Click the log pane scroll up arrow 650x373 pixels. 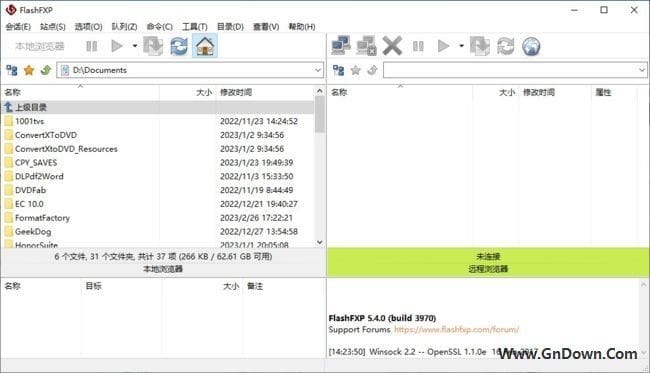tap(643, 285)
